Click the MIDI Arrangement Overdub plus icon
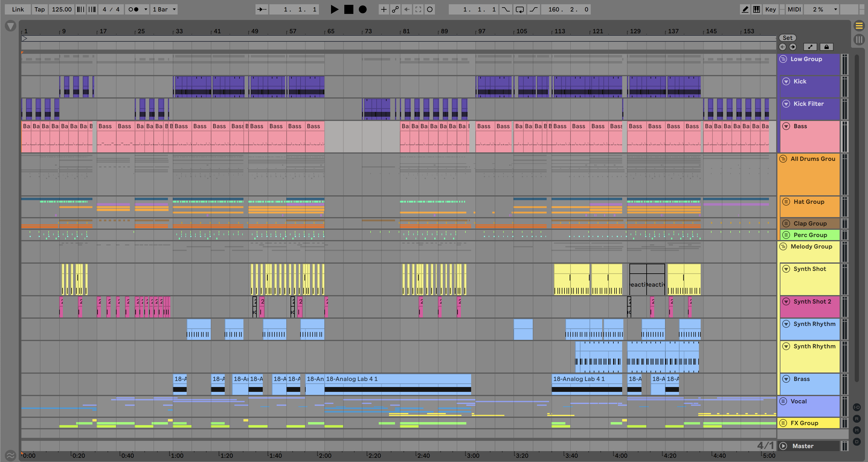 pyautogui.click(x=384, y=9)
